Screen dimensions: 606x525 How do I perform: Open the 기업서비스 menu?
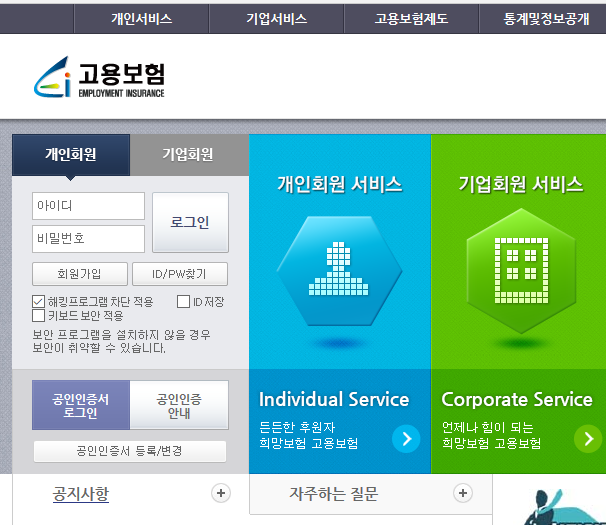click(277, 19)
